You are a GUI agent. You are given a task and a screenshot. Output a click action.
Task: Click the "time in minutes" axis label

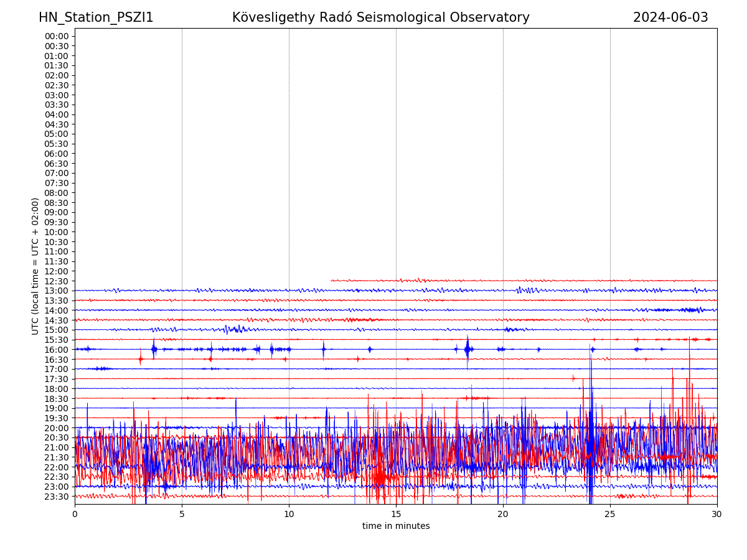pos(396,526)
